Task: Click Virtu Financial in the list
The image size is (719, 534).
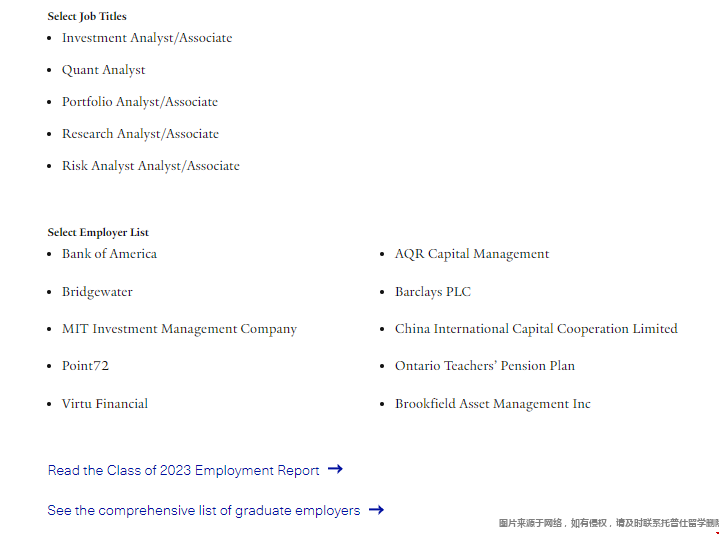Action: pos(105,404)
